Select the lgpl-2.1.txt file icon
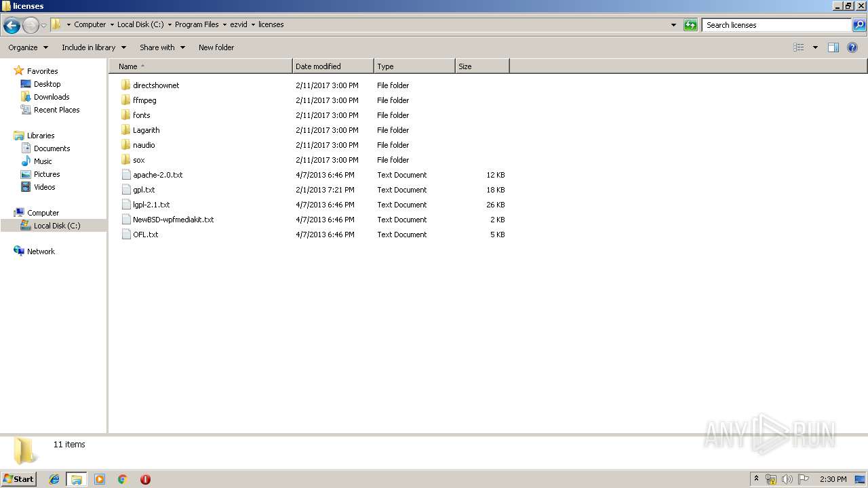 125,205
